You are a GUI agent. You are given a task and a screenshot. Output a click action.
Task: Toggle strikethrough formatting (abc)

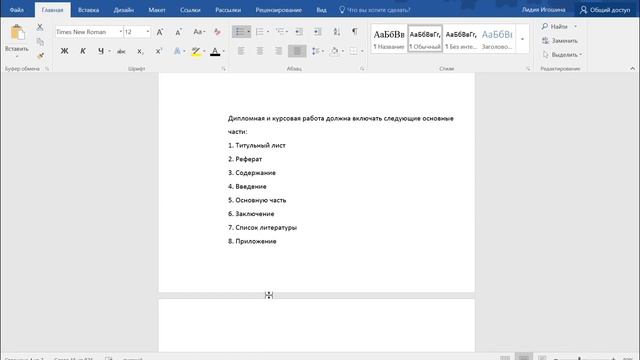pyautogui.click(x=121, y=51)
